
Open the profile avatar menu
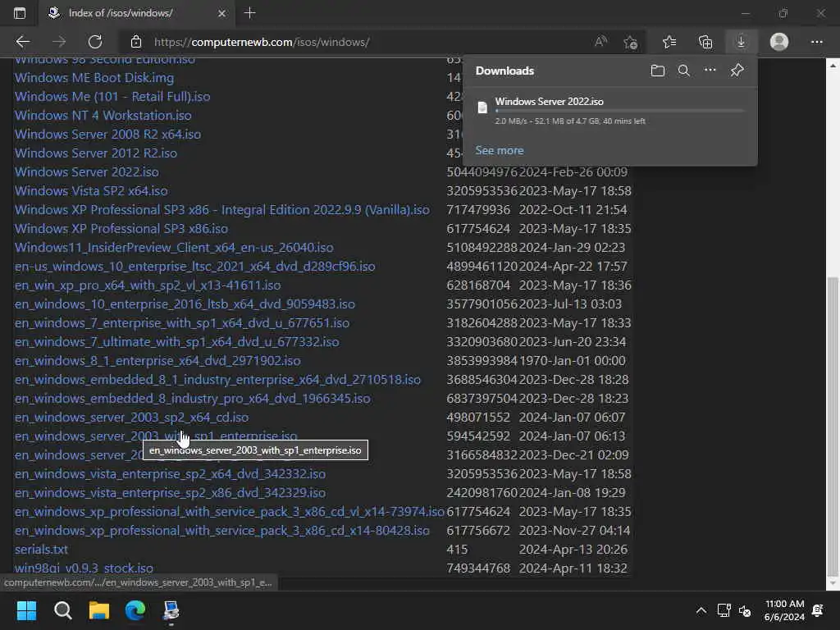779,42
